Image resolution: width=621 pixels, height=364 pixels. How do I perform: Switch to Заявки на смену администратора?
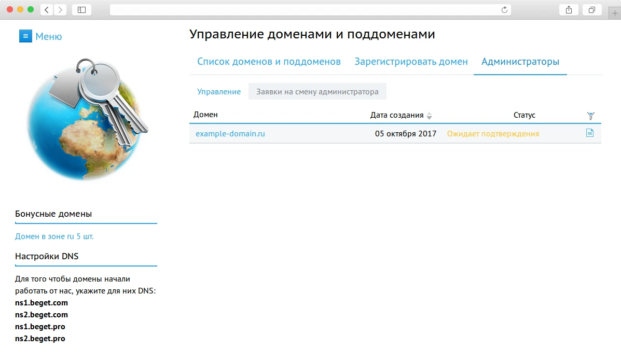point(318,91)
